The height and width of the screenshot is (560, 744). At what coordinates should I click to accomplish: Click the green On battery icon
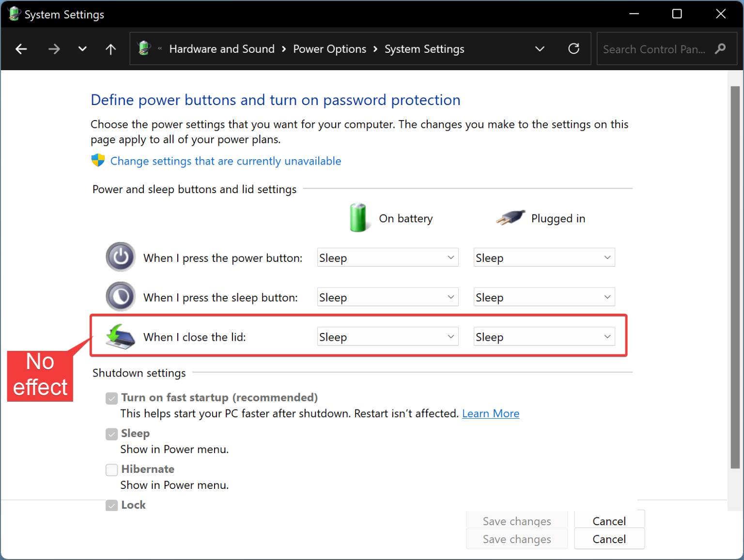[x=358, y=218]
